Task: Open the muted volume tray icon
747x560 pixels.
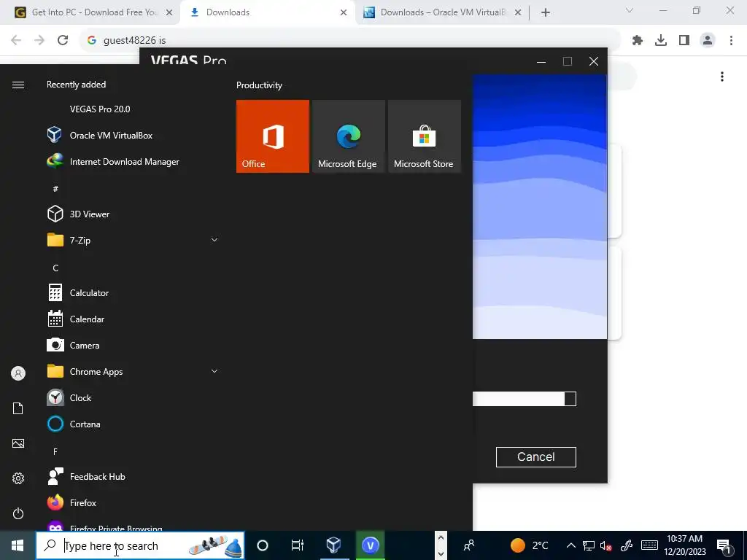Action: (606, 545)
